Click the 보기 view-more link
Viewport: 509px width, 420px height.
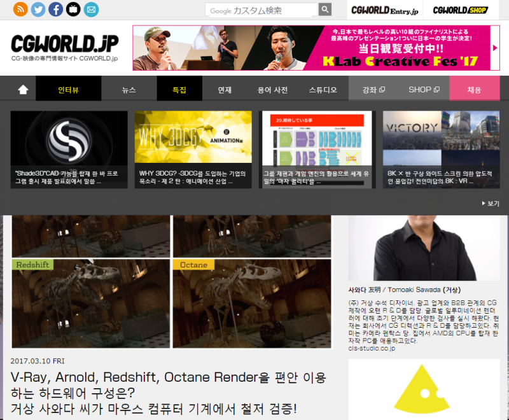coord(491,204)
